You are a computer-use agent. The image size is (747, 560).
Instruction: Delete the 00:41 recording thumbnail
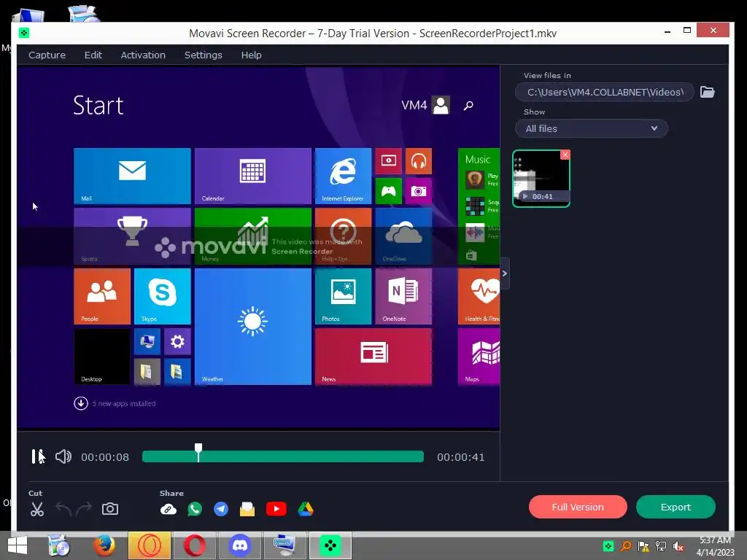[565, 155]
